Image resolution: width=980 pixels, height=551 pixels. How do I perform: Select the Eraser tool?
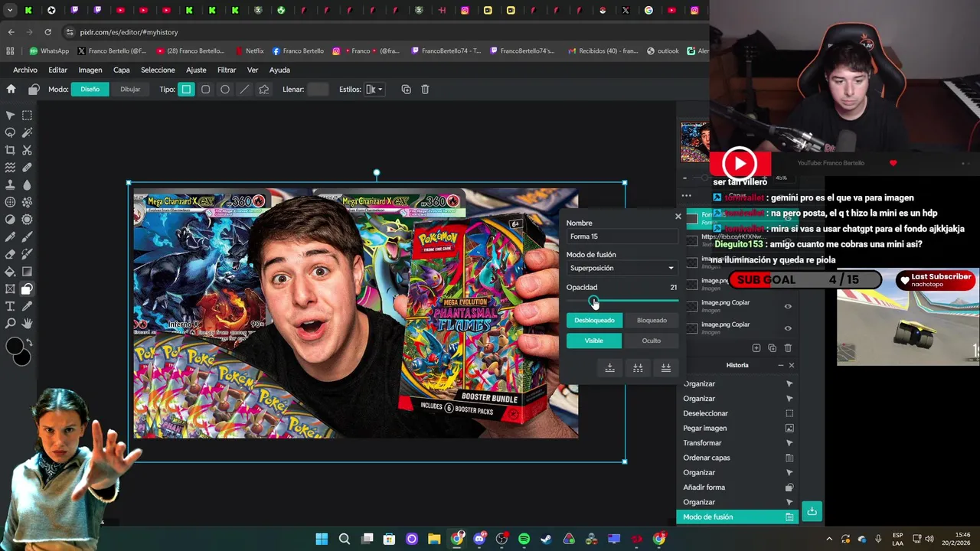[10, 254]
